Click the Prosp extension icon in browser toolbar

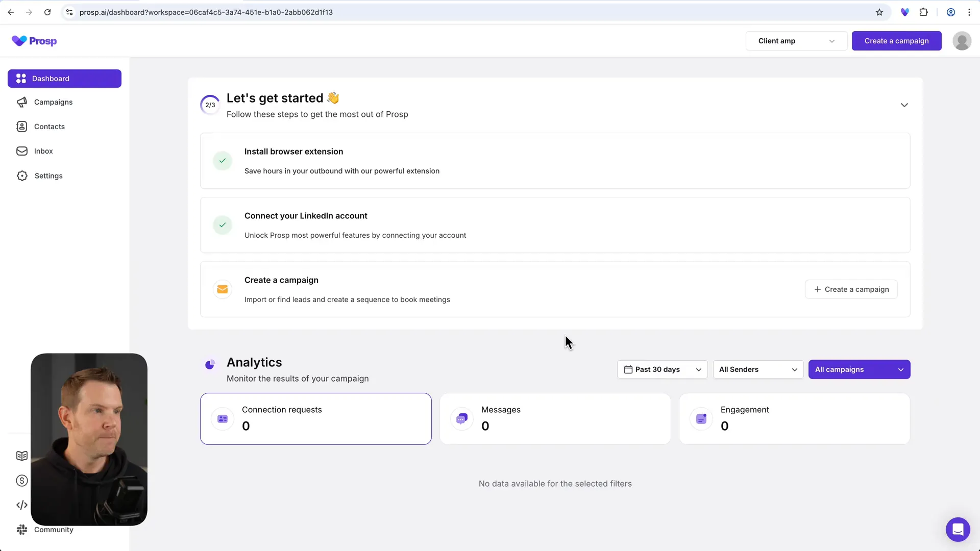pyautogui.click(x=904, y=12)
